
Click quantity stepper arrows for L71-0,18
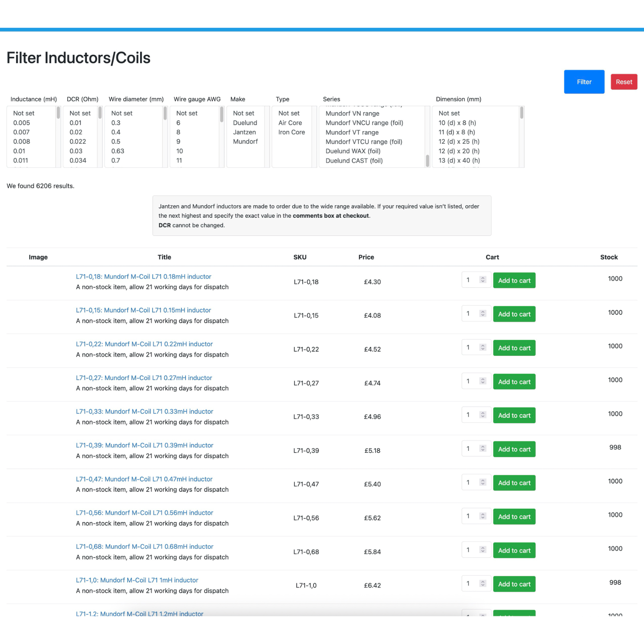(483, 280)
